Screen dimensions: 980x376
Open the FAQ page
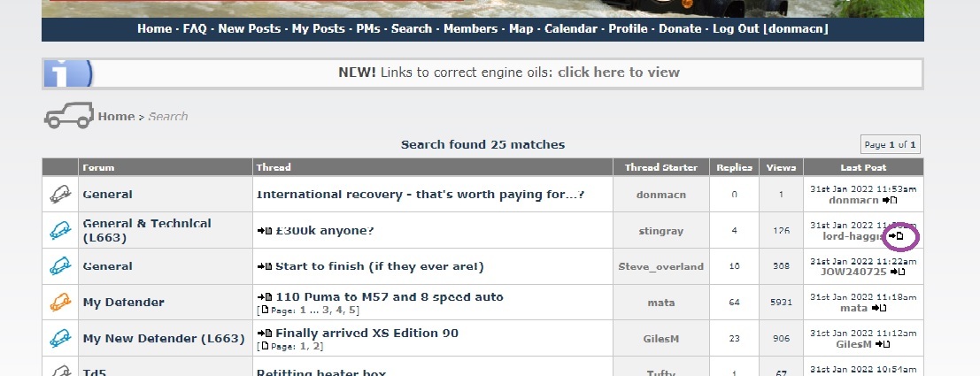195,28
